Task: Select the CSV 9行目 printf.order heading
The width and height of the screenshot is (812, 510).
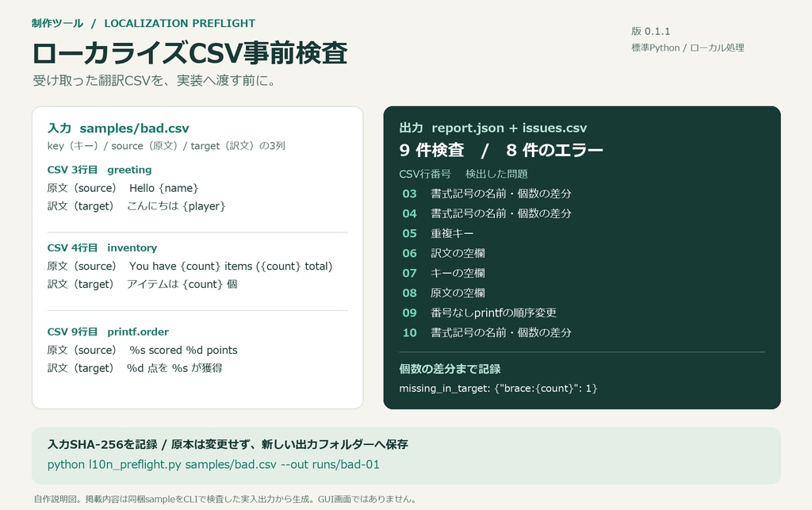Action: [x=108, y=332]
